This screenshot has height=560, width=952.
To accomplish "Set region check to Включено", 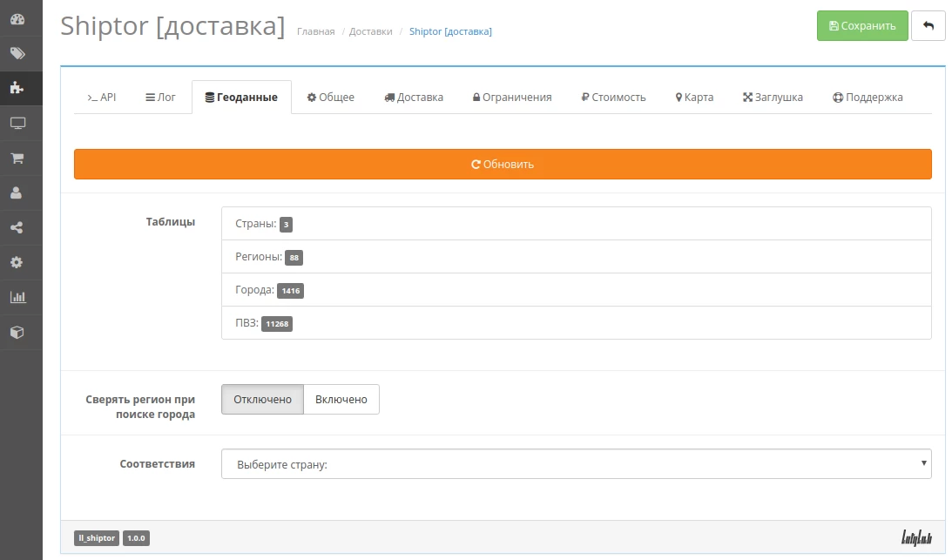I will 341,399.
